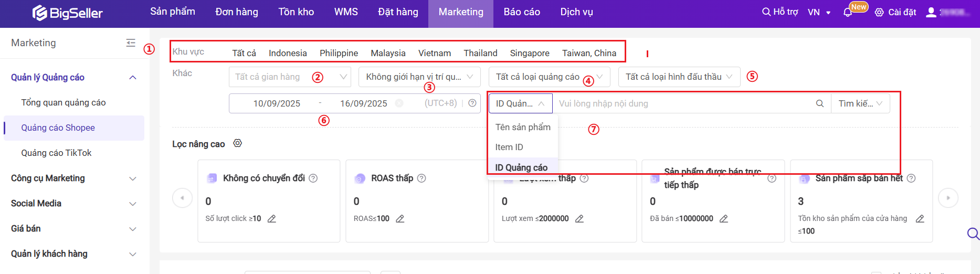Click help icon next to Không có chuyển đổi
Image resolution: width=980 pixels, height=274 pixels.
[313, 178]
